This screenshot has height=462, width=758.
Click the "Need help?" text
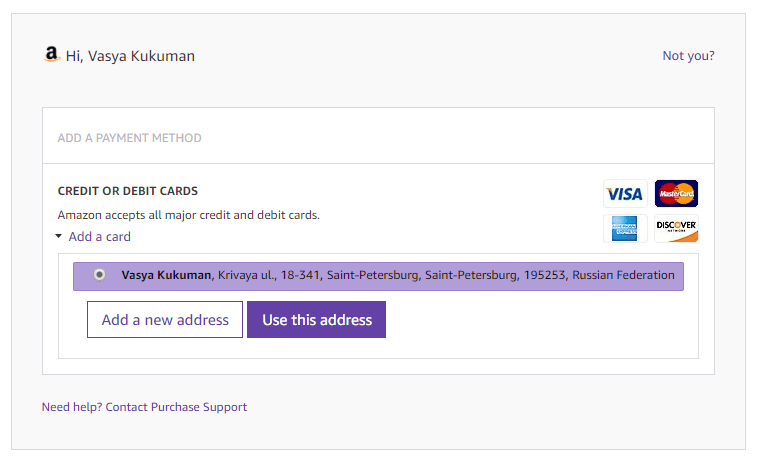point(71,407)
